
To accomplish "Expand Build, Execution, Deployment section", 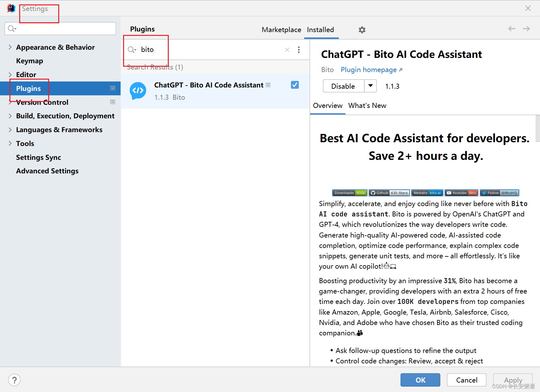I will pyautogui.click(x=10, y=116).
